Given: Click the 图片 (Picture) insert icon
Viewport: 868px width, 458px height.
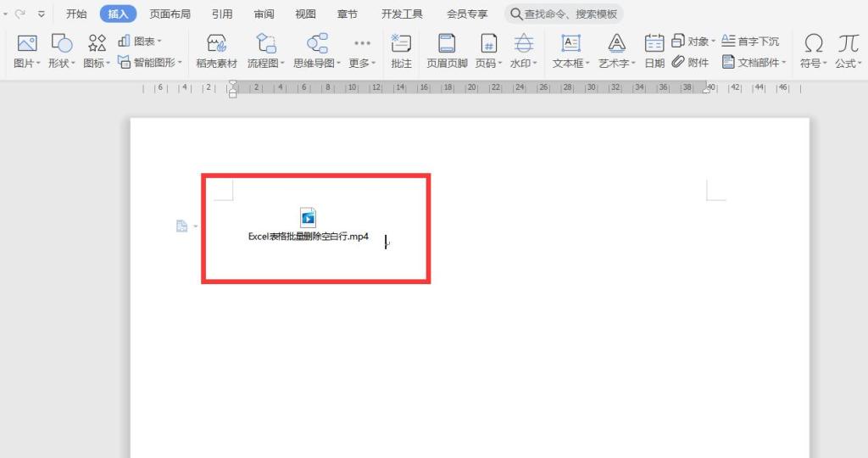Looking at the screenshot, I should [27, 44].
